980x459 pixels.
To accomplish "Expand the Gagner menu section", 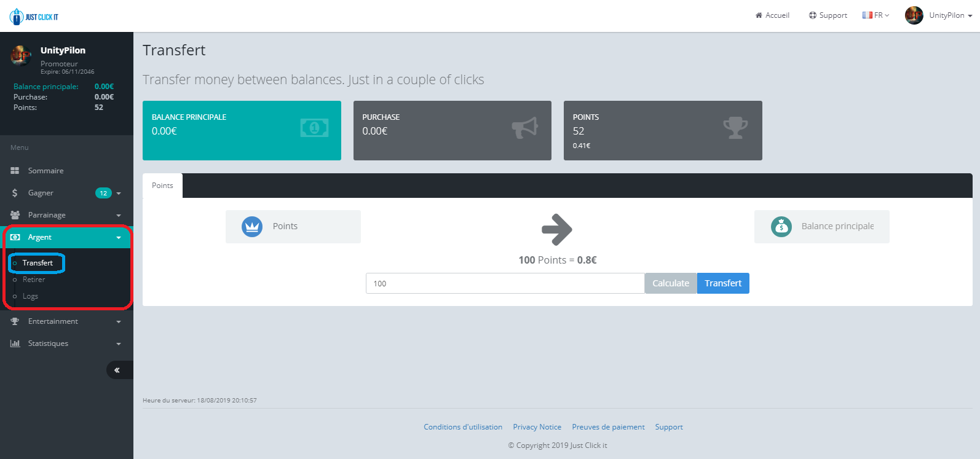I will coord(41,193).
